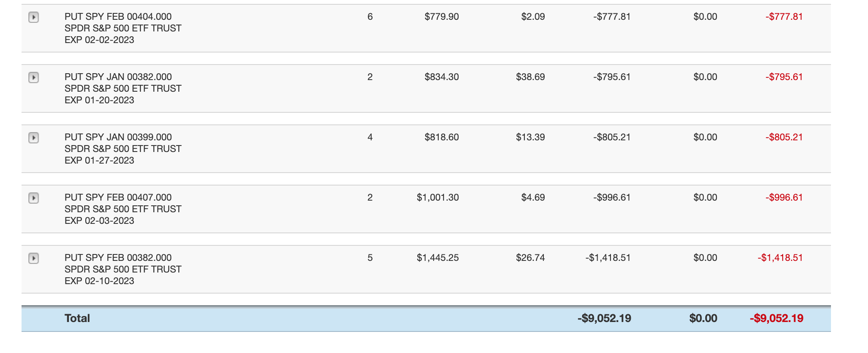Click the $1,445.25 cost value
Screen dimensions: 868x353
pos(437,258)
